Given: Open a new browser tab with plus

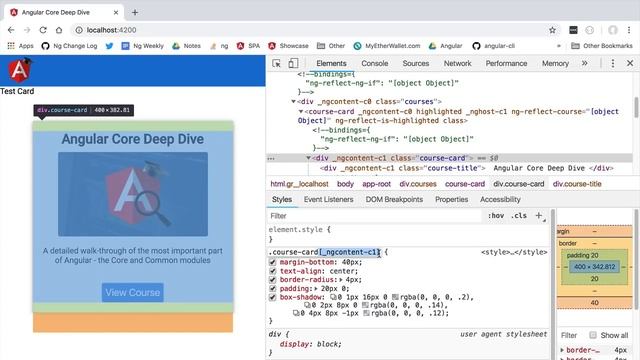Looking at the screenshot, I should [x=135, y=12].
